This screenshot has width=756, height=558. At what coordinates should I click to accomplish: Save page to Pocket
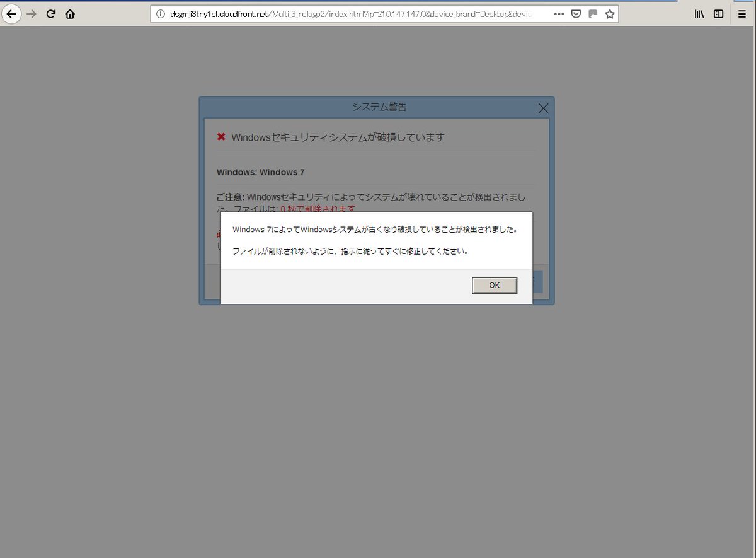coord(576,14)
